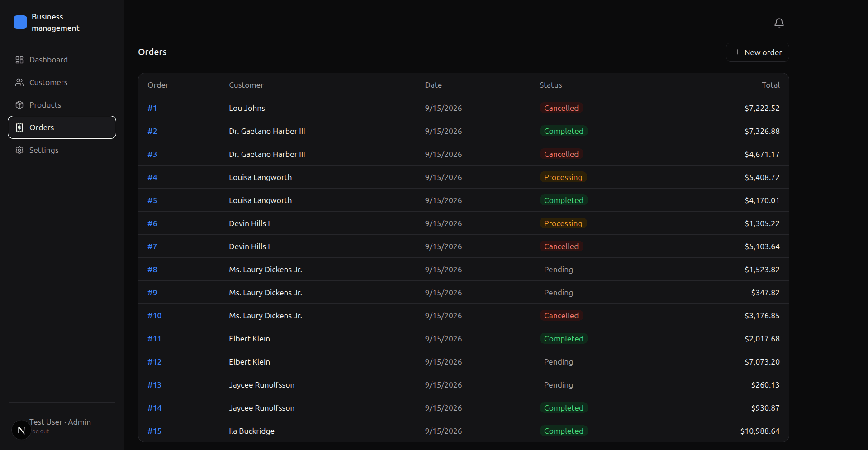The image size is (868, 450).
Task: Click customer name Ila Buckridge
Action: (251, 431)
